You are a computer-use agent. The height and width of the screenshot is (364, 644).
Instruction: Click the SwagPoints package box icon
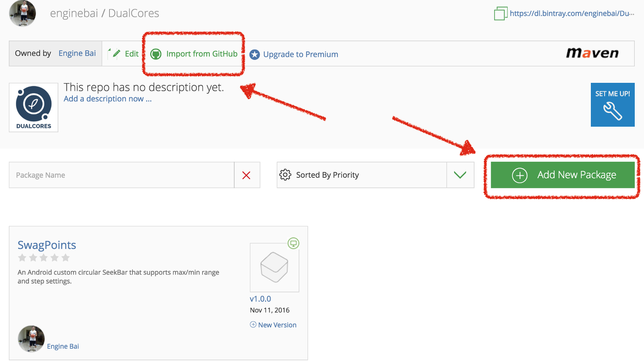tap(275, 267)
